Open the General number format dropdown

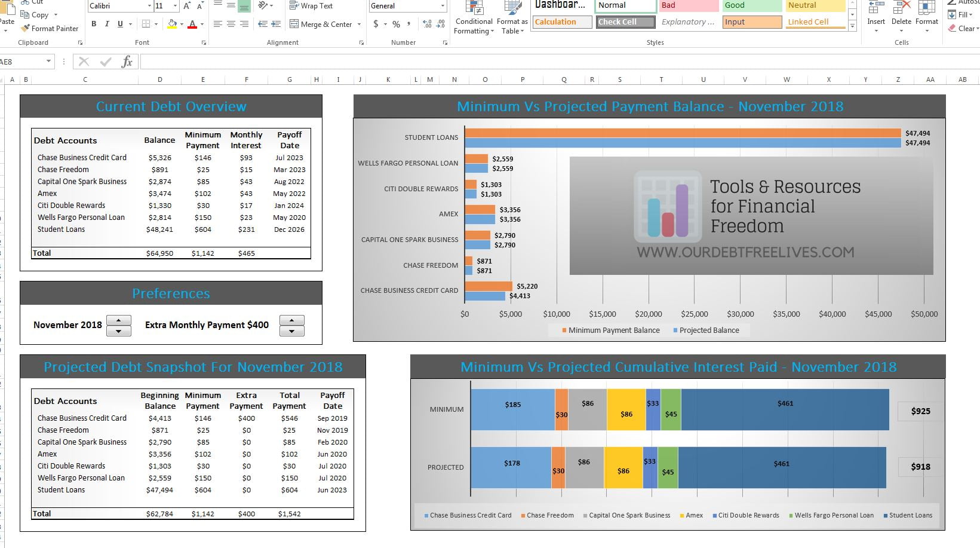tap(443, 6)
